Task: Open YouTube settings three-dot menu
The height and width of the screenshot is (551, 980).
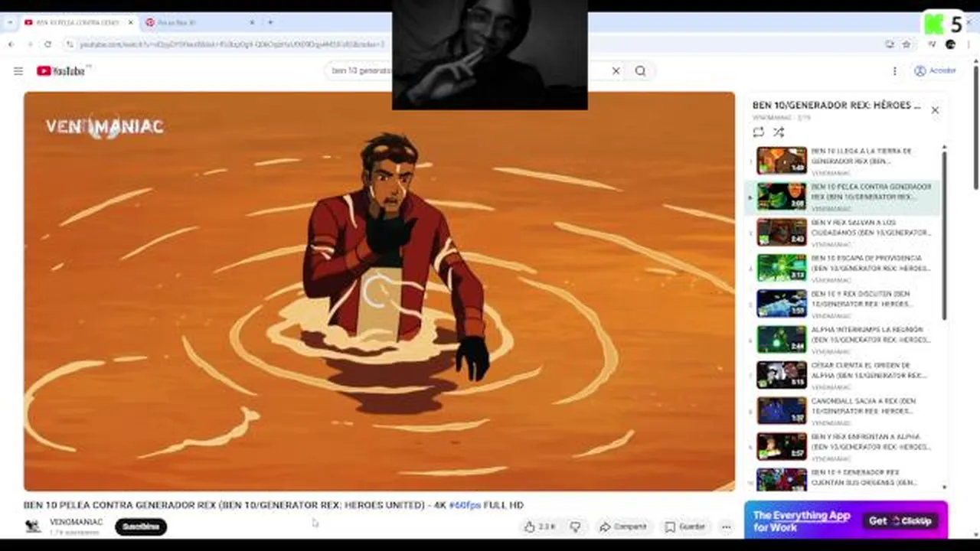Action: 894,71
